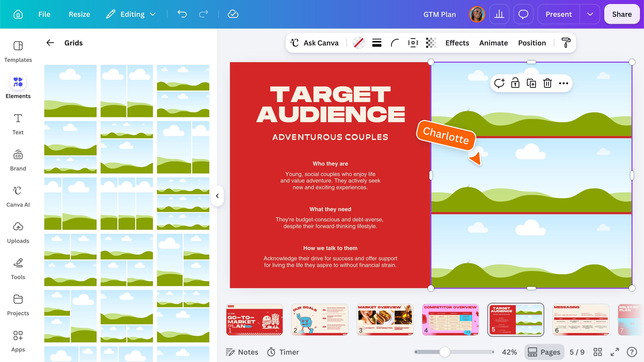Start presentation with Present button

(x=559, y=14)
